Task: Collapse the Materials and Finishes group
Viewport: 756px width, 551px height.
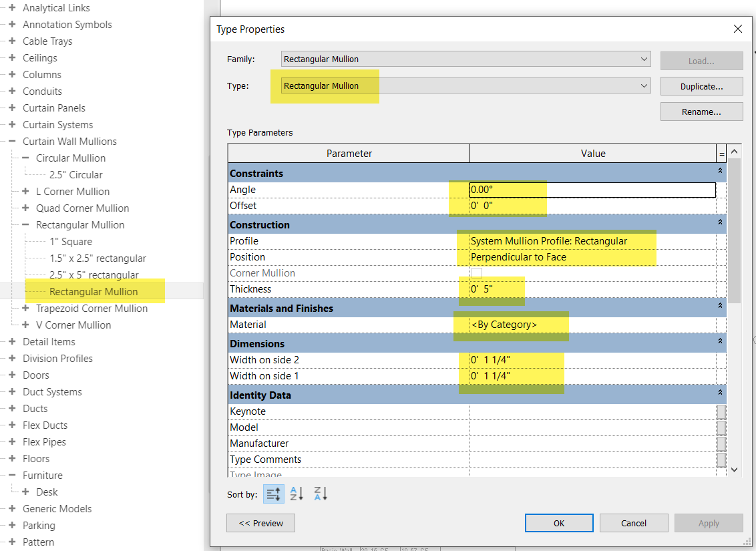Action: click(719, 308)
